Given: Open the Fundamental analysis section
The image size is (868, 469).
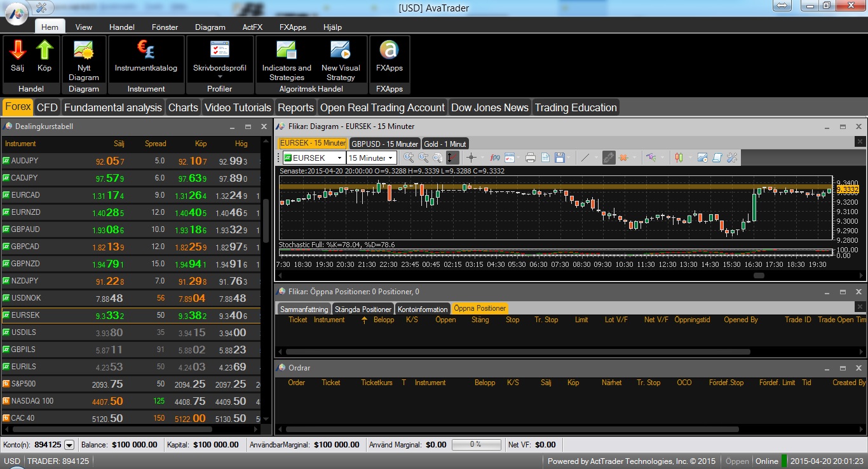Looking at the screenshot, I should (x=113, y=107).
